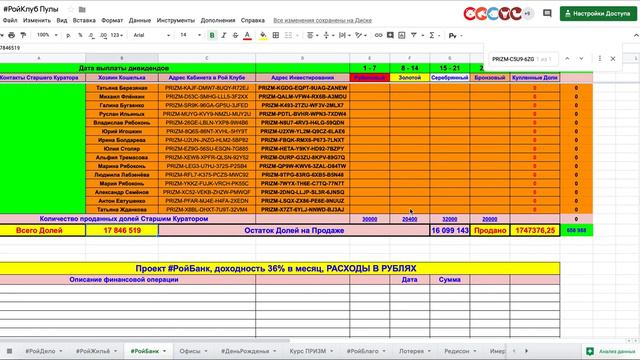The image size is (640, 360).
Task: Toggle bold formatting
Action: pos(212,36)
